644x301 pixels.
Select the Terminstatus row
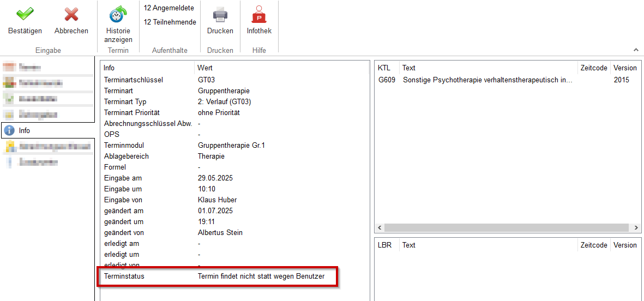(218, 276)
